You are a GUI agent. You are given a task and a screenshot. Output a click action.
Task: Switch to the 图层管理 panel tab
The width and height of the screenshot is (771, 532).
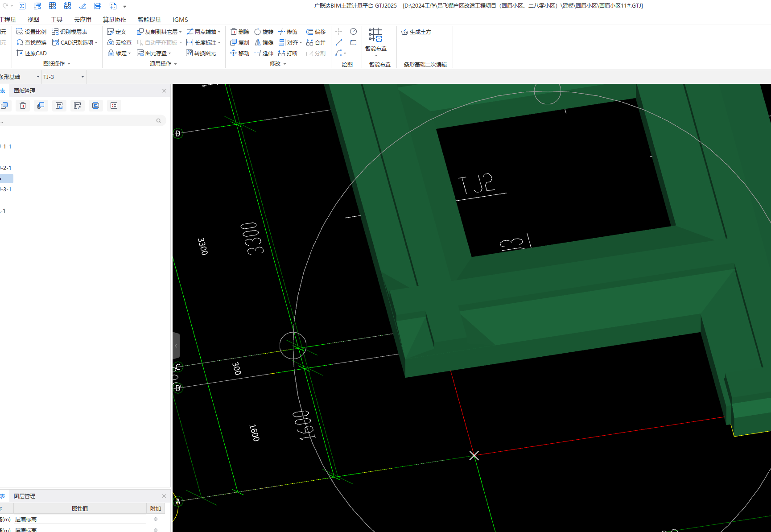(25, 496)
